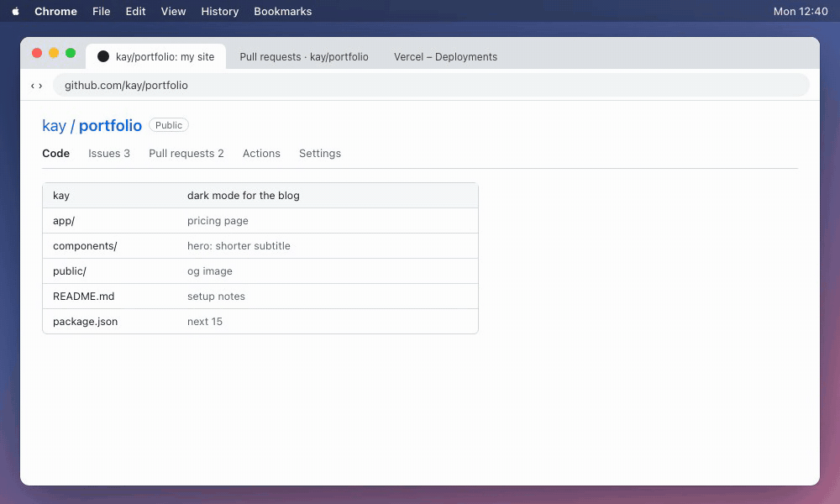The height and width of the screenshot is (504, 840).
Task: Open the Apple menu
Action: pos(15,11)
